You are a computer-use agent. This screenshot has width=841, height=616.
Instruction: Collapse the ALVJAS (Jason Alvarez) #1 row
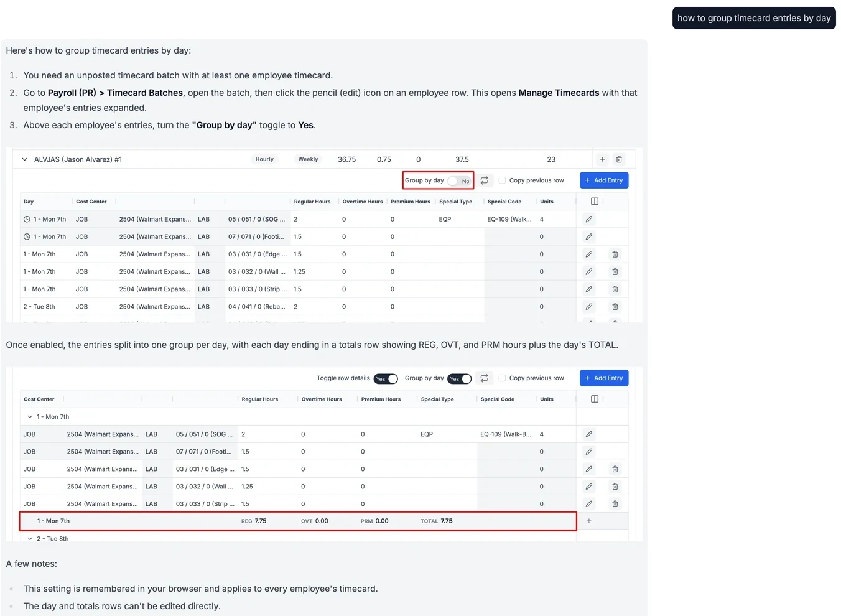25,159
